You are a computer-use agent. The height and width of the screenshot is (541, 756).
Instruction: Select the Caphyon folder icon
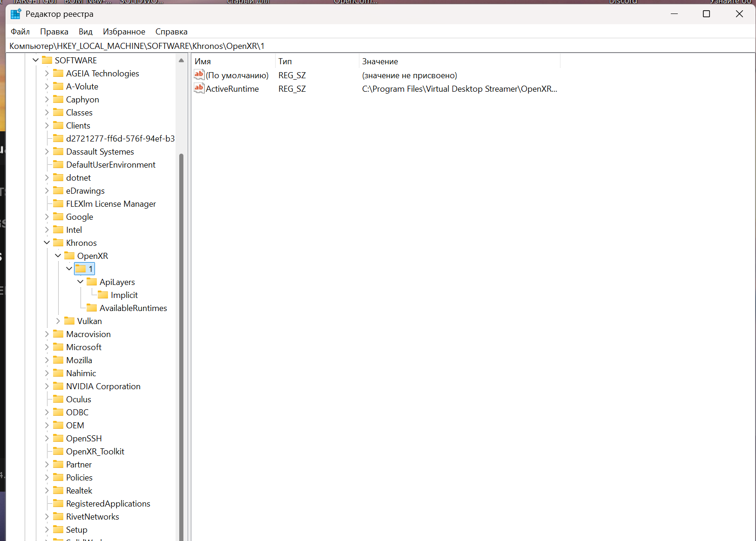pos(58,99)
